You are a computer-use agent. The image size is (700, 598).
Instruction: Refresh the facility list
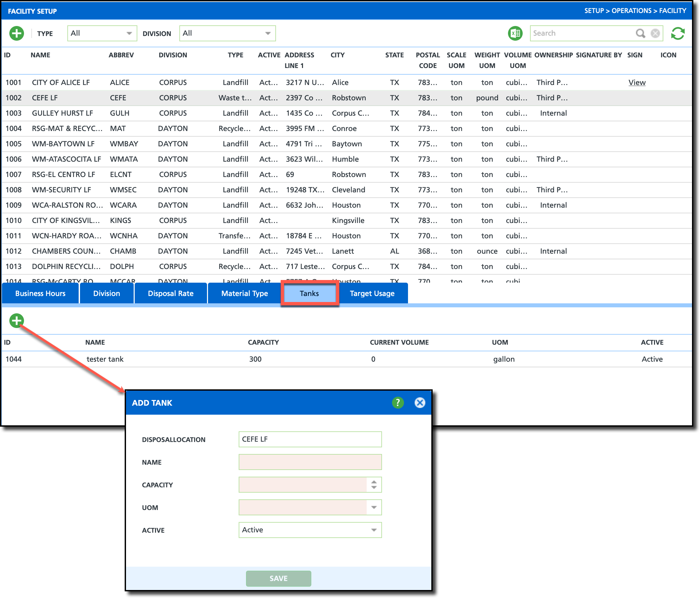pos(677,33)
